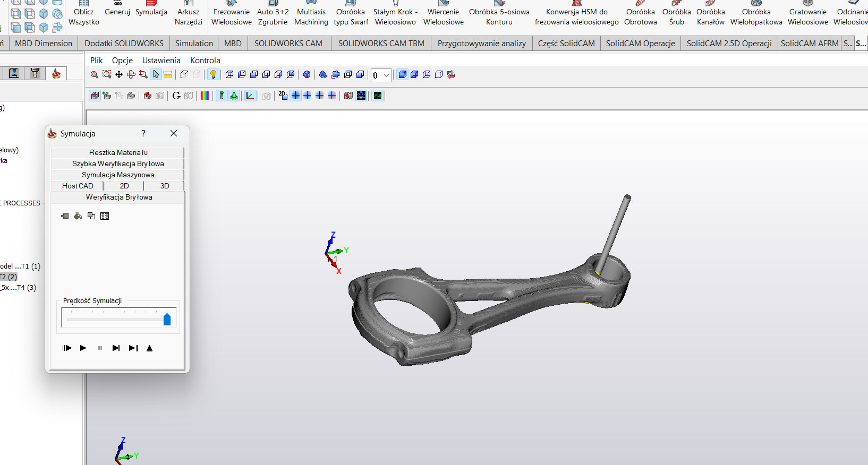Toggle the arrow pointer selection tool

(156, 75)
